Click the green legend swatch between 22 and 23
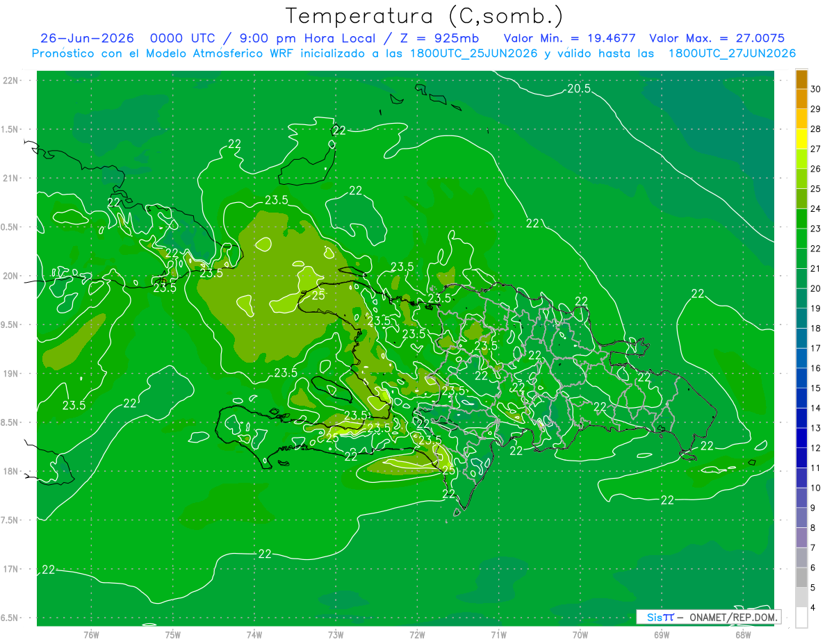The height and width of the screenshot is (644, 834). coord(801,238)
